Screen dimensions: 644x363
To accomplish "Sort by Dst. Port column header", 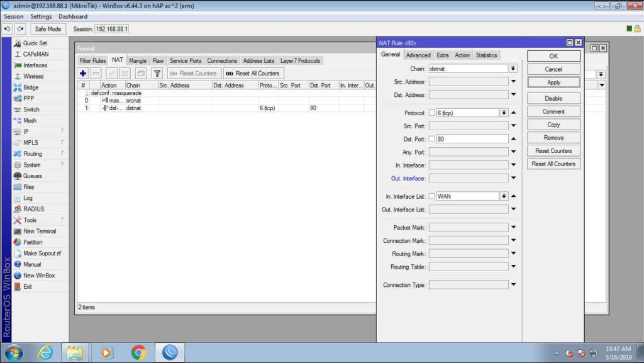I will 323,86.
